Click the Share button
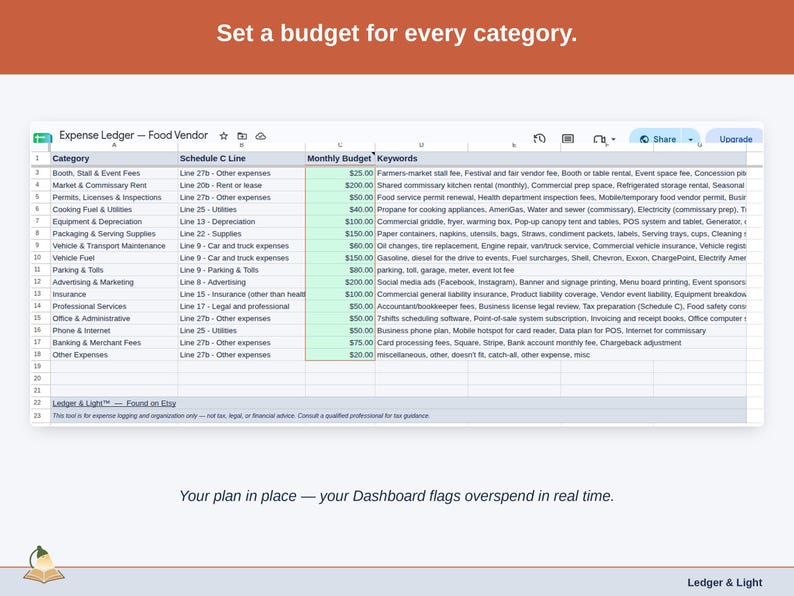Image resolution: width=794 pixels, height=596 pixels. point(657,138)
